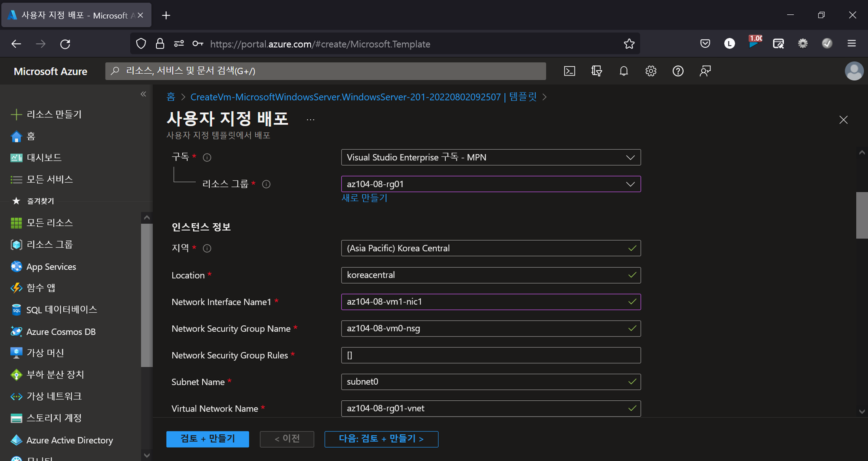Viewport: 868px width, 461px height.
Task: Open Pocket save icon
Action: [x=705, y=43]
